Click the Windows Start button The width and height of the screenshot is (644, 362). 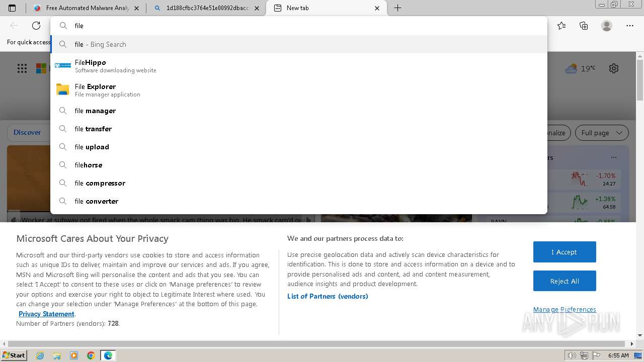(x=14, y=355)
